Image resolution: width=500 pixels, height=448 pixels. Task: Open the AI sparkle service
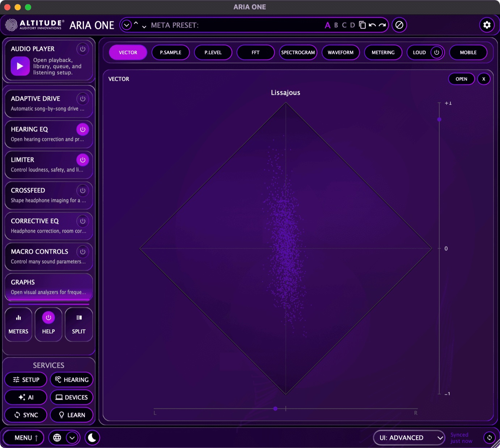[26, 397]
